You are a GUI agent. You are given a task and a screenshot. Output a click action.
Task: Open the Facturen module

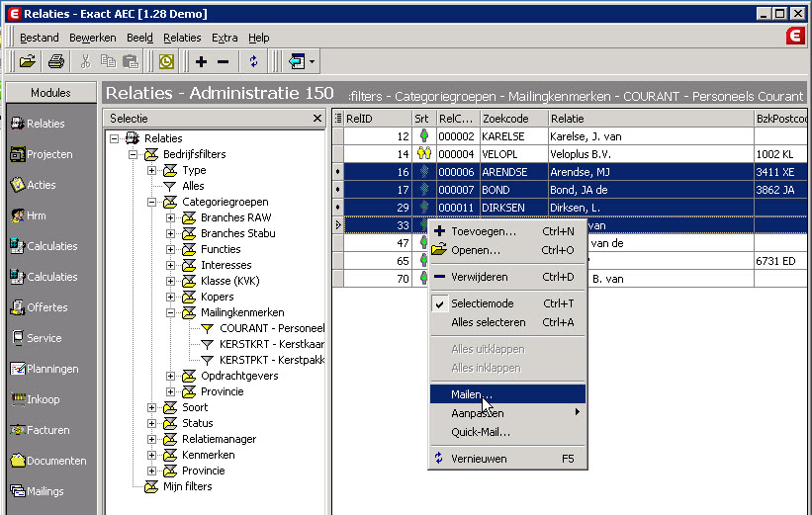tap(40, 430)
